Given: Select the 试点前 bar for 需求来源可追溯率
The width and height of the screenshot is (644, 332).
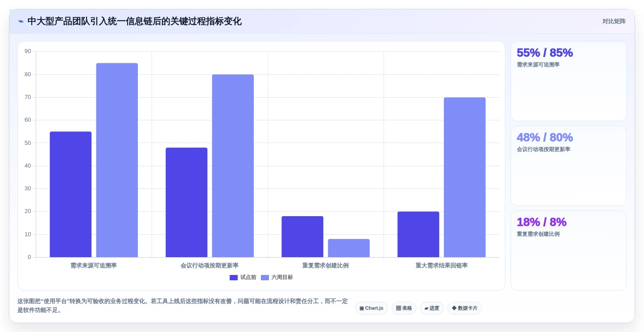Looking at the screenshot, I should pyautogui.click(x=70, y=194).
